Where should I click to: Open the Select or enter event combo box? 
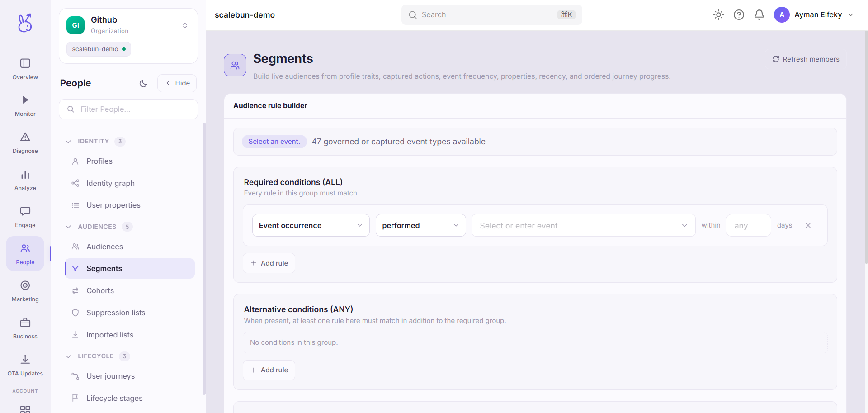(583, 225)
